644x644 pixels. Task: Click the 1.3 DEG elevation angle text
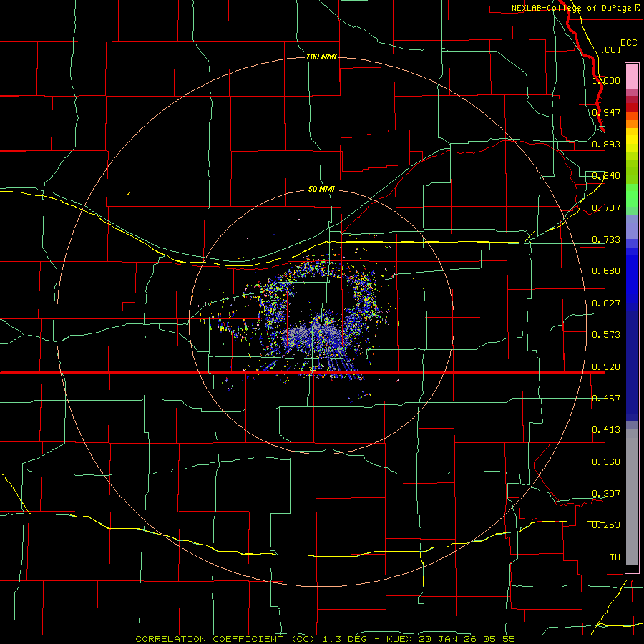coord(345,639)
